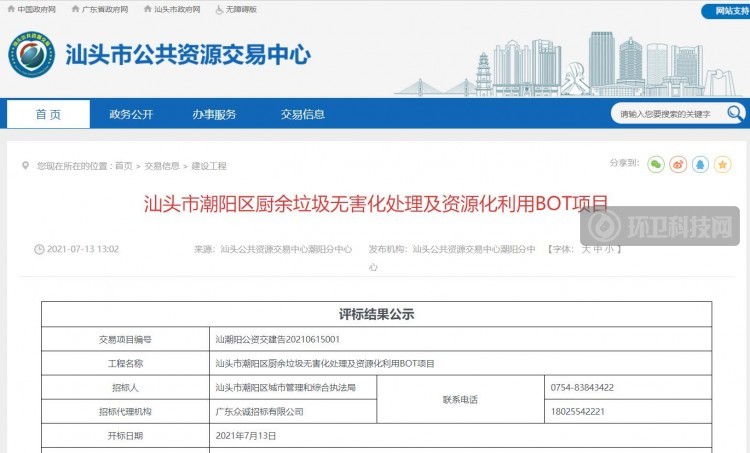Image resolution: width=750 pixels, height=453 pixels.
Task: Open the 政务公开 menu
Action: (x=131, y=114)
